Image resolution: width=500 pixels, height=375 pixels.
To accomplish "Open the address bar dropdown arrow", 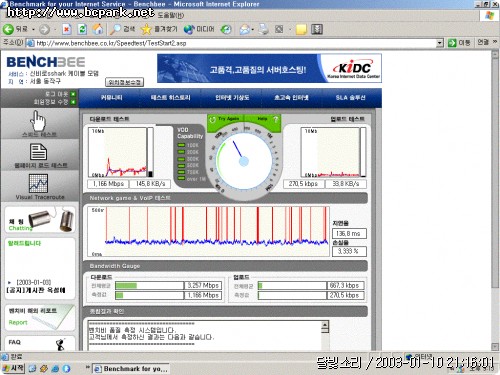I will point(440,43).
